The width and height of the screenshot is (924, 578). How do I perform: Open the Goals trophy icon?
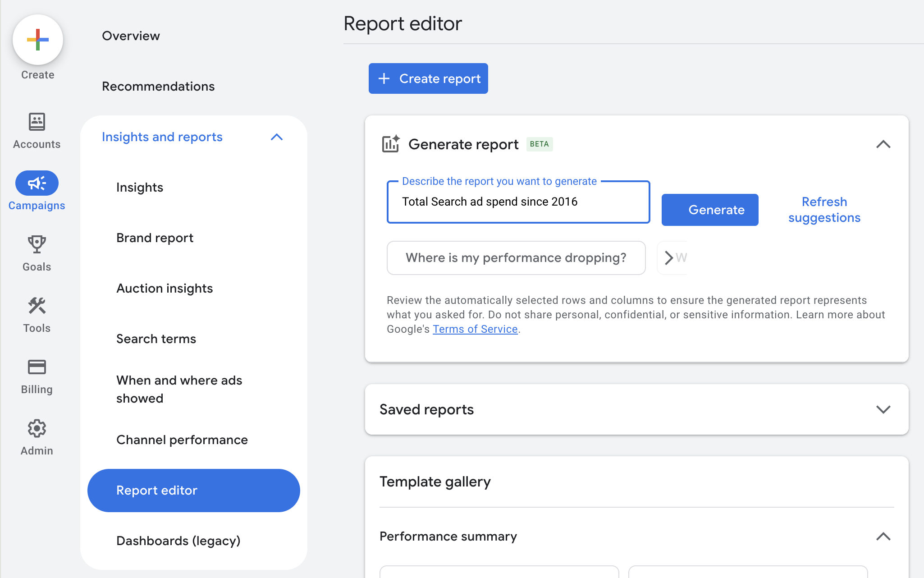coord(37,244)
